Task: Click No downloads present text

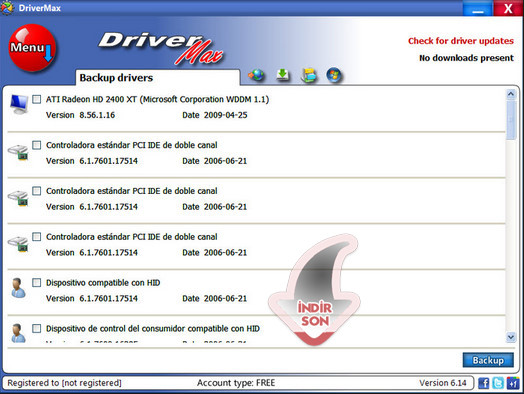Action: 467,58
